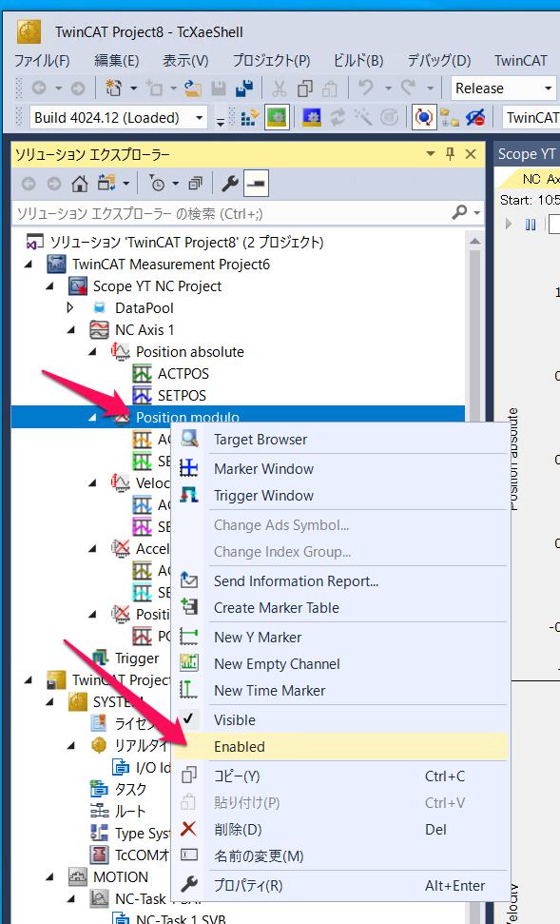Screen dimensions: 560x924
Task: Open the デバッグ(D) menu
Action: coord(439,61)
